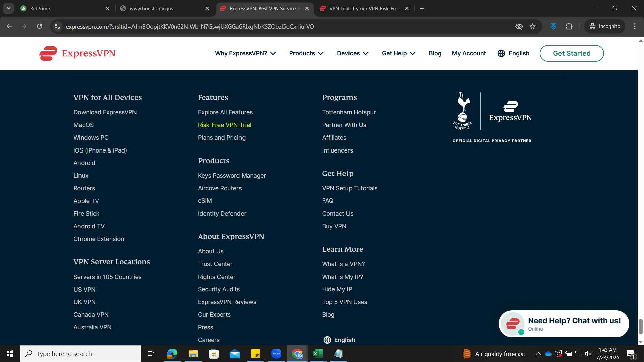Open the Extensions puzzle icon
This screenshot has height=362, width=644.
click(x=569, y=26)
